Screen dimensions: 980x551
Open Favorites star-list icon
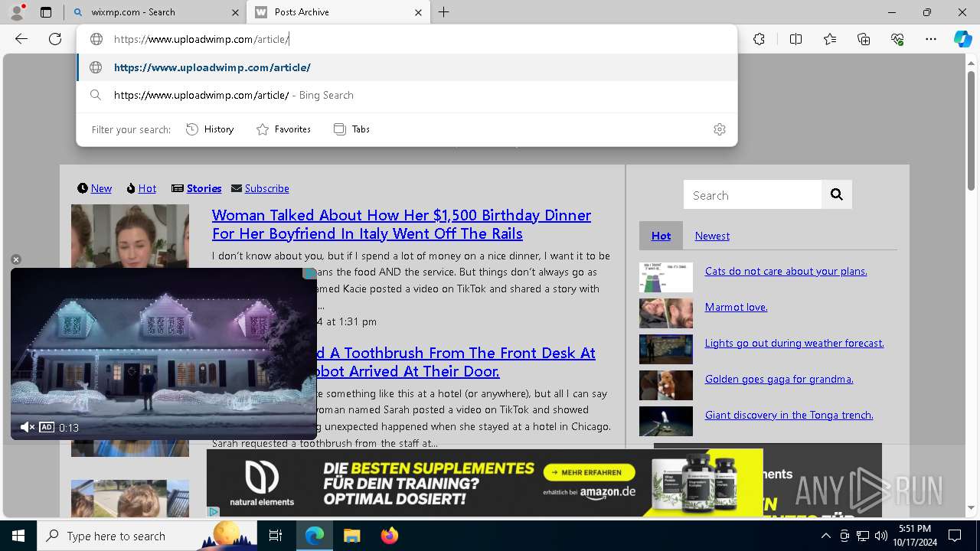click(x=830, y=39)
